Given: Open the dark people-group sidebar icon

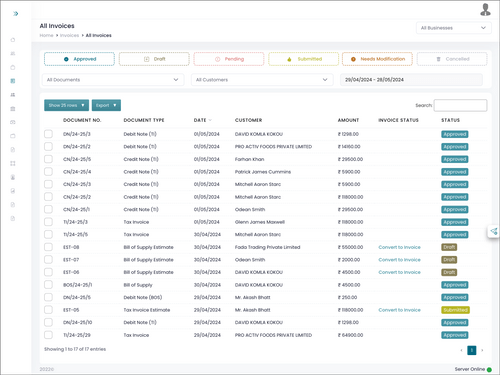Looking at the screenshot, I should coord(13,95).
